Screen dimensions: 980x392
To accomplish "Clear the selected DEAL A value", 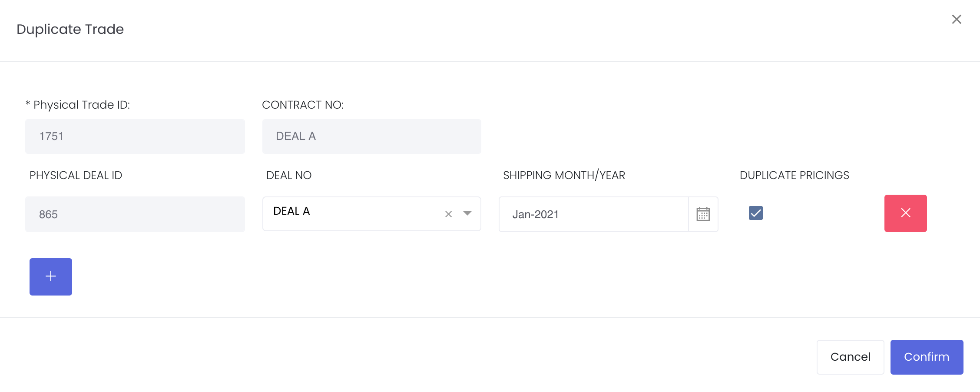I will point(449,214).
